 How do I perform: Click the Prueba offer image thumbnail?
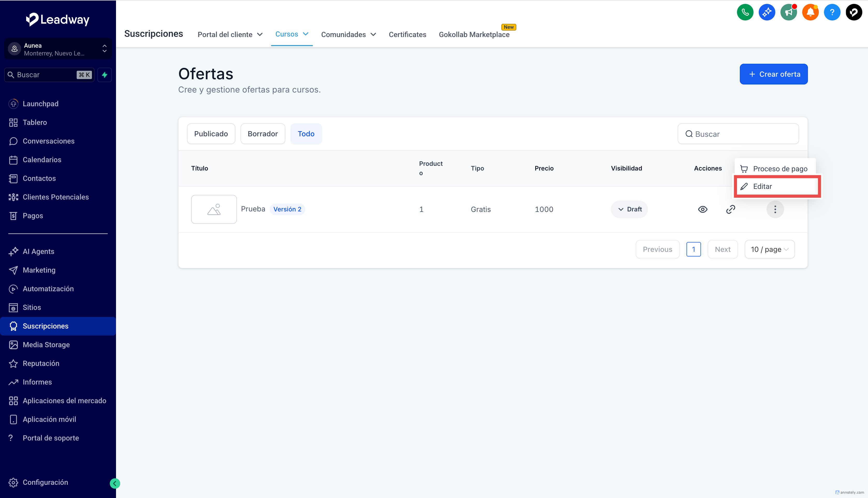[214, 209]
